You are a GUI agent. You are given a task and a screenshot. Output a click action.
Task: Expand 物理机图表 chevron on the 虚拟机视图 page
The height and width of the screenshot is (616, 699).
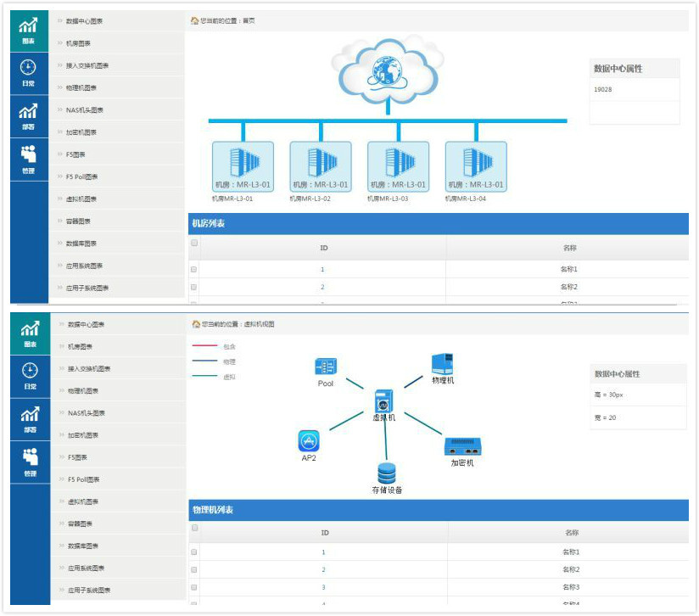tap(62, 390)
